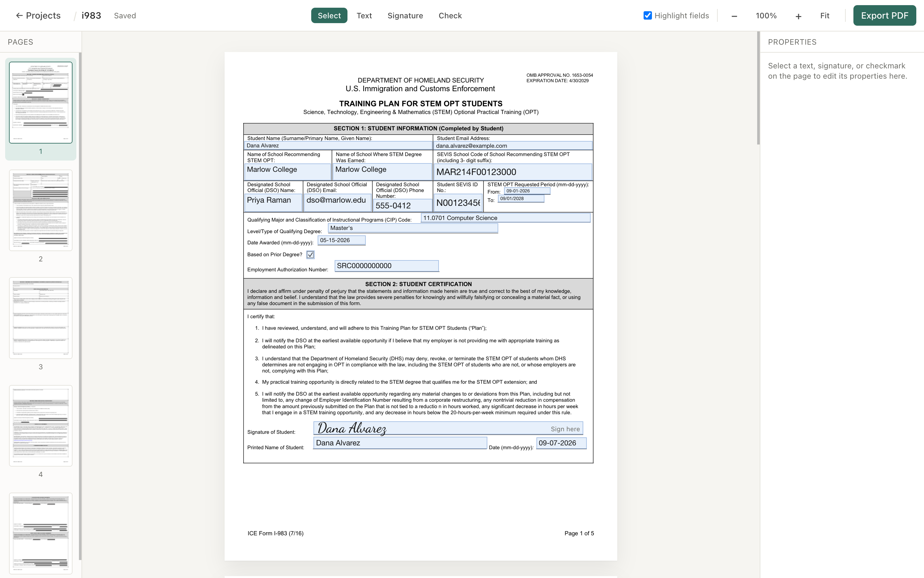The height and width of the screenshot is (578, 924).
Task: Click the Level/Type of Qualifying Degree field
Action: click(413, 228)
